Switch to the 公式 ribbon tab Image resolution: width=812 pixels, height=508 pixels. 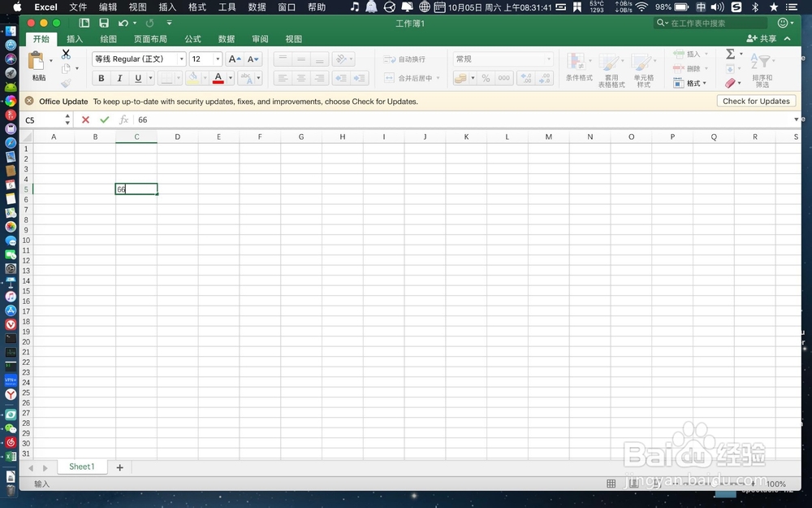point(192,38)
